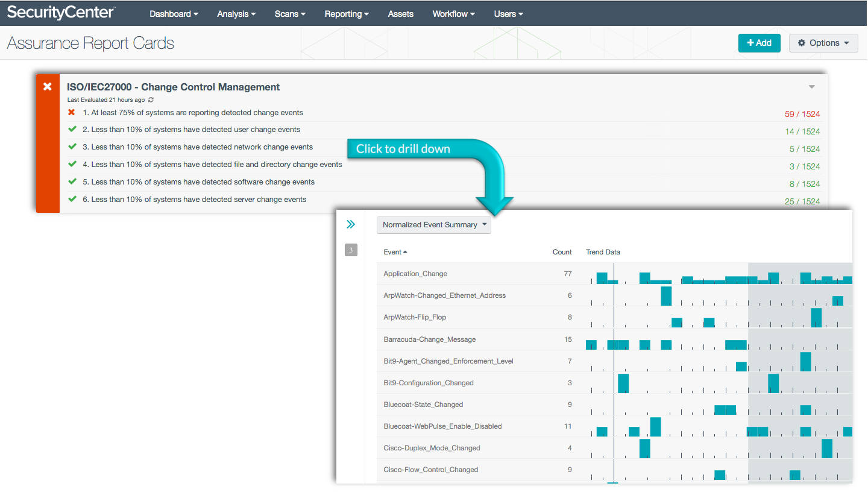Click the Trend Data column header

tap(603, 252)
